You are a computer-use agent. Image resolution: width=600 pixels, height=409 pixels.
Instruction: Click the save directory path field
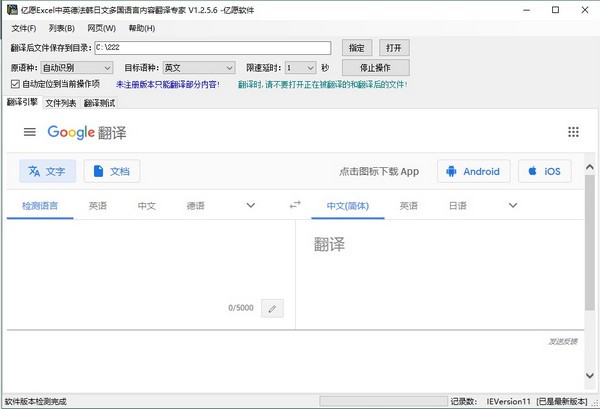[x=213, y=48]
